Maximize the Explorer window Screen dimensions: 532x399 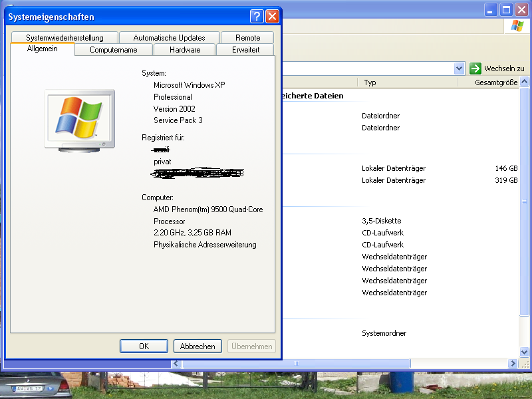(506, 9)
